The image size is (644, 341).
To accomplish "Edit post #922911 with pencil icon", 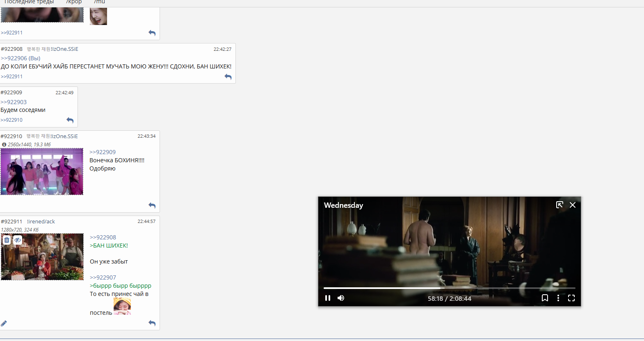I will [4, 323].
